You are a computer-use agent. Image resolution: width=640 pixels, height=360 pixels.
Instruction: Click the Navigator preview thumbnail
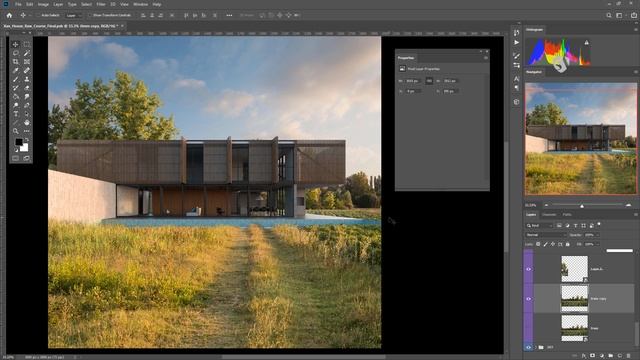(x=581, y=138)
